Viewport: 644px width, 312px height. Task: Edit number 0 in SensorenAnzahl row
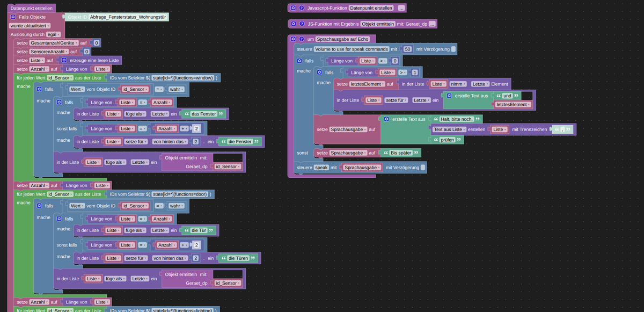coord(87,52)
